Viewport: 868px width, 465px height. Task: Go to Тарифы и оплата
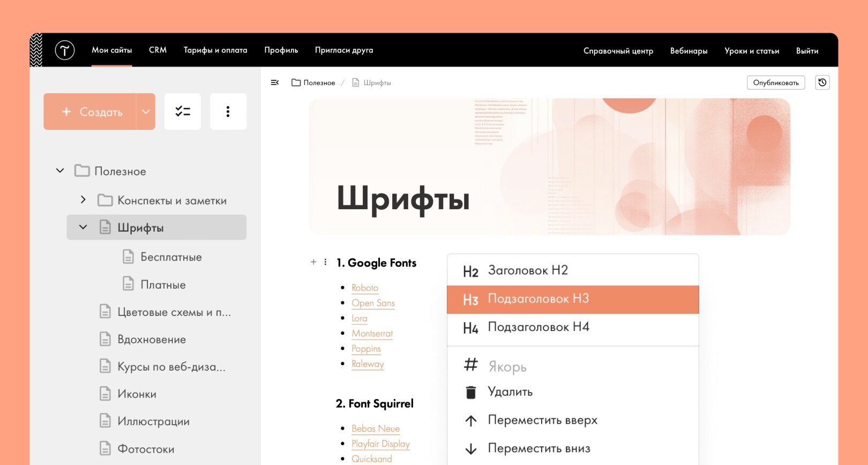point(215,50)
